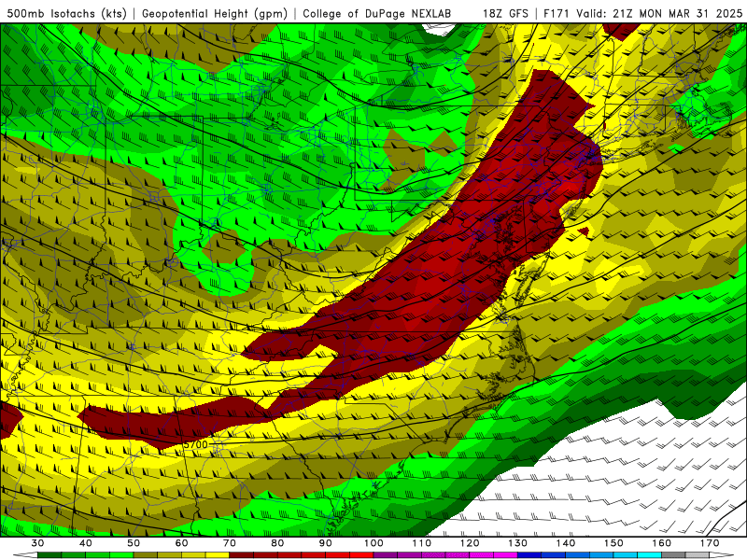This screenshot has width=747, height=560.
Task: Click the '170' legend scale label
Action: pyautogui.click(x=710, y=543)
